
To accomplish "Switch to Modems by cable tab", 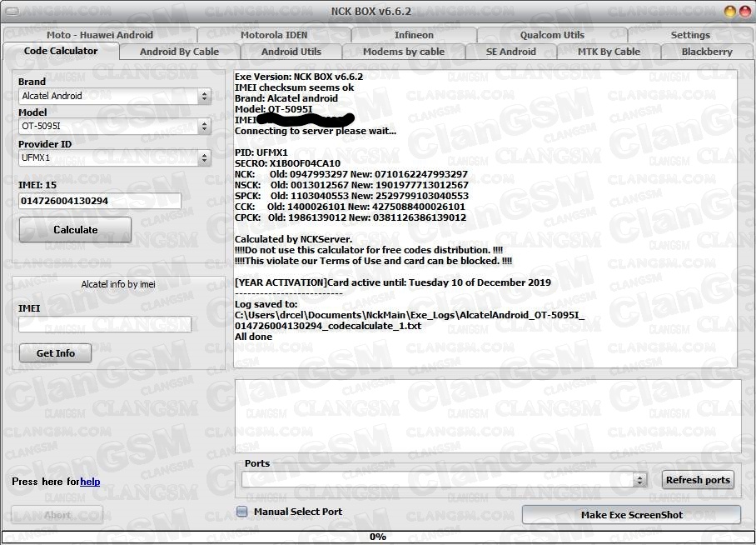I will [x=404, y=52].
